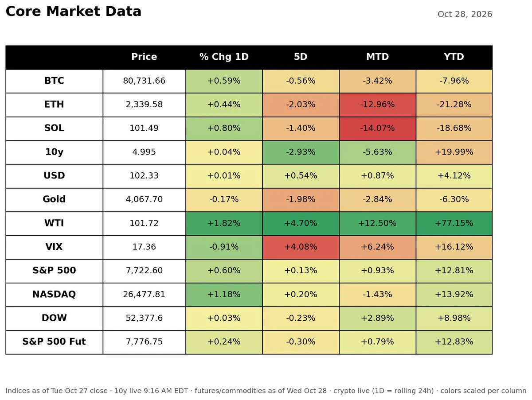Click the BTC row label
Viewport: 532px width, 400px height.
[x=54, y=81]
